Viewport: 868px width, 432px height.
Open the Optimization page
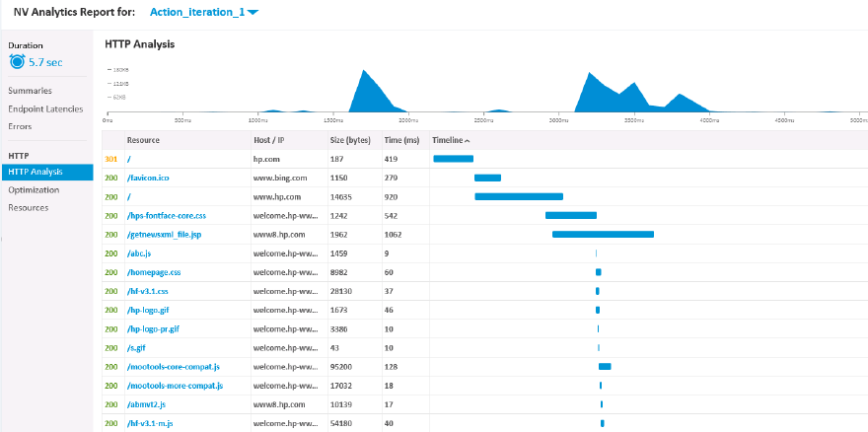point(34,190)
